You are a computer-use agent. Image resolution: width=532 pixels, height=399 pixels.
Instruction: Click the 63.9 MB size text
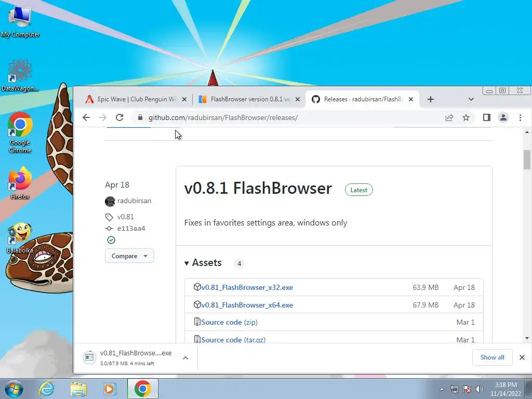(425, 287)
